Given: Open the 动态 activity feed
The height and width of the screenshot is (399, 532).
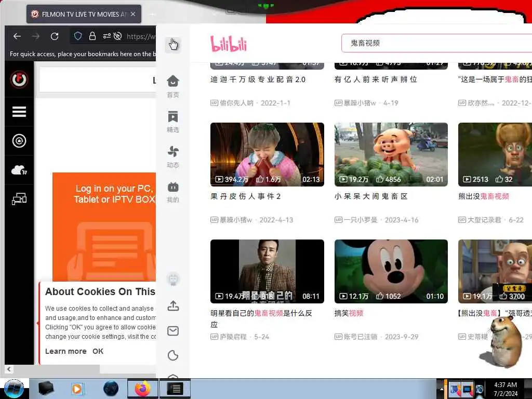Looking at the screenshot, I should pos(173,156).
